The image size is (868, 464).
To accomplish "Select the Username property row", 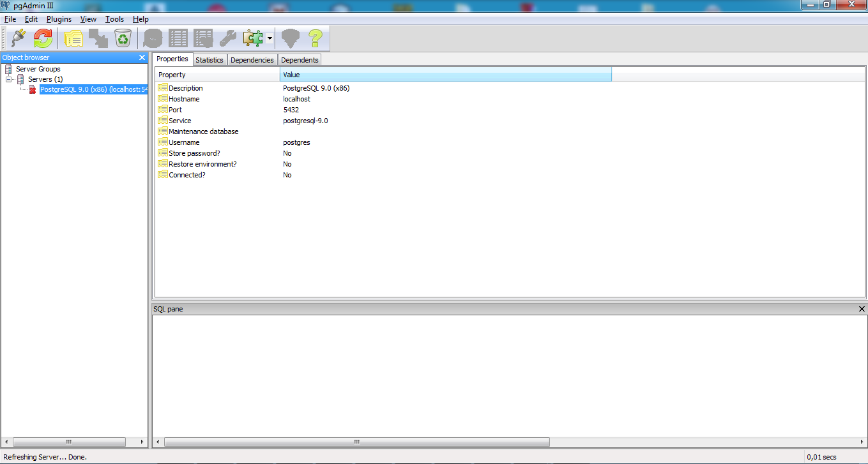I will pos(383,142).
